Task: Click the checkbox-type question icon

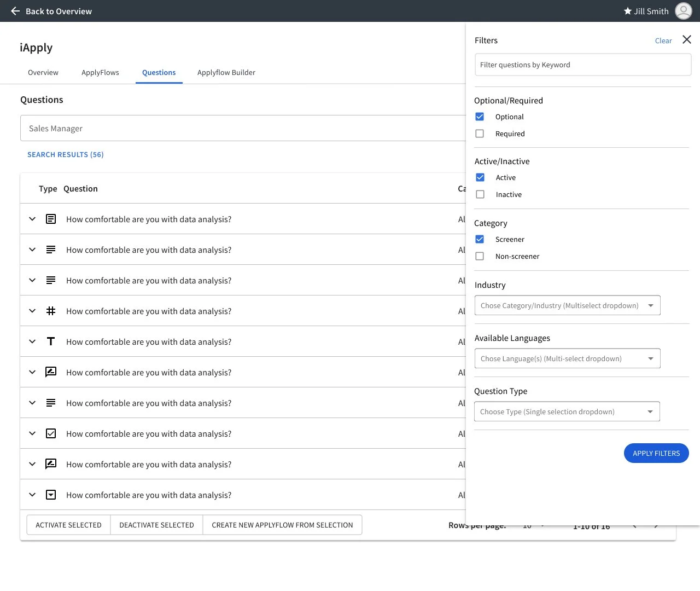Action: click(x=51, y=433)
